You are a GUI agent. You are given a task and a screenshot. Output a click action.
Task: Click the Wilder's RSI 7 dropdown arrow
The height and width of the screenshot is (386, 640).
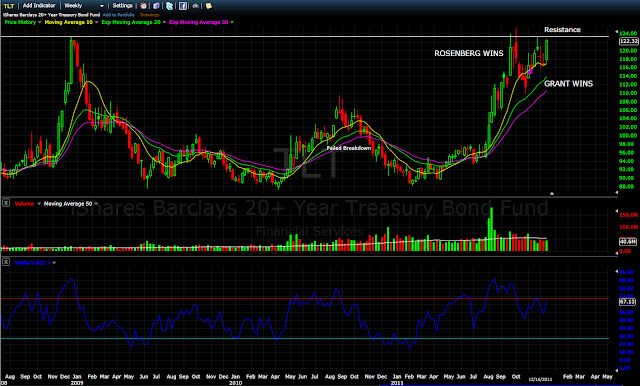[54, 263]
